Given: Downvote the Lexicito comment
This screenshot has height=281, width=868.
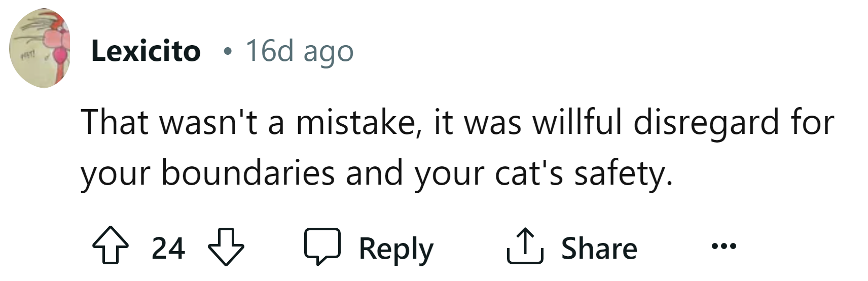Looking at the screenshot, I should point(226,248).
